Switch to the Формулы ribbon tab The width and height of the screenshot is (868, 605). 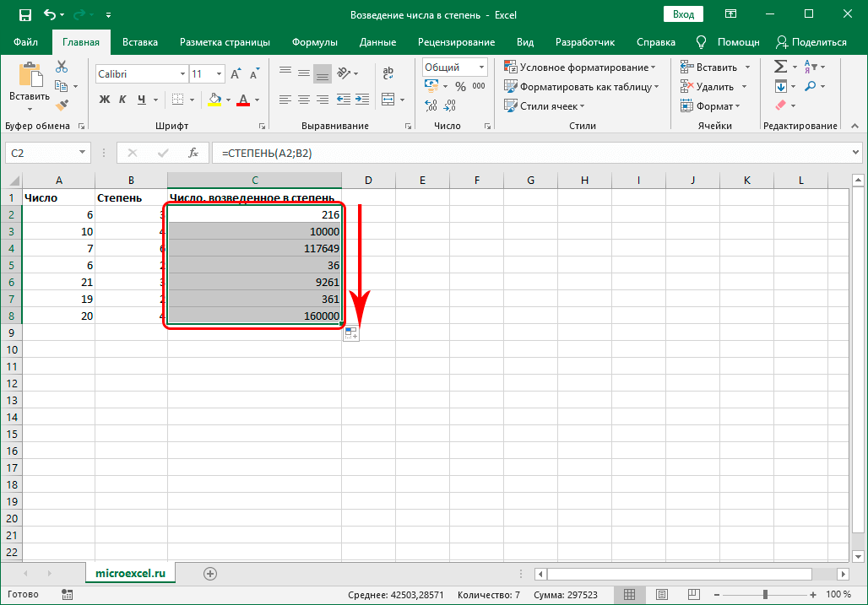[314, 42]
